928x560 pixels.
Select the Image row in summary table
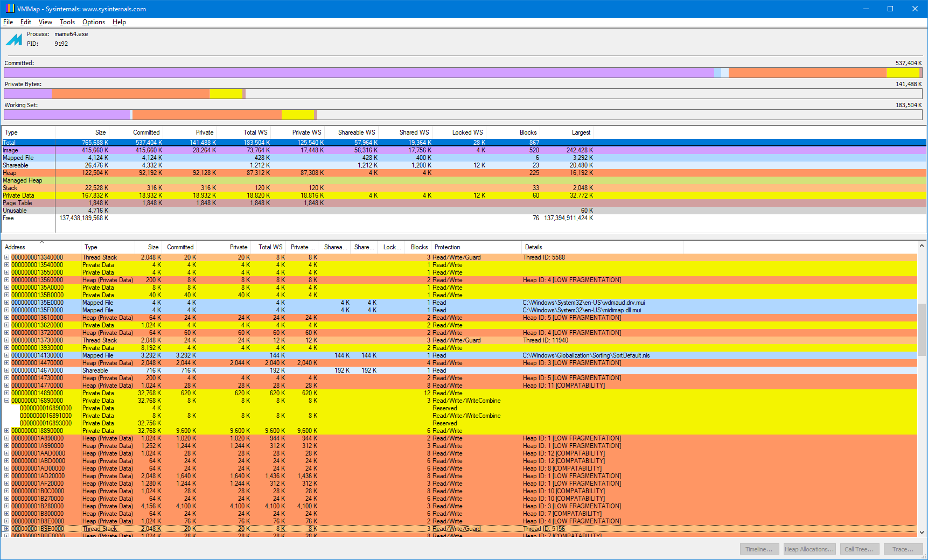click(11, 150)
